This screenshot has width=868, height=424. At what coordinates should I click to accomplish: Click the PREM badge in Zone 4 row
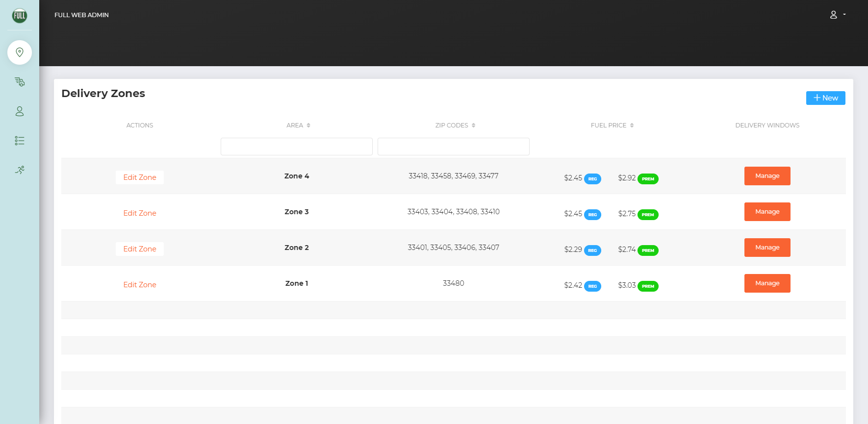[x=648, y=179]
